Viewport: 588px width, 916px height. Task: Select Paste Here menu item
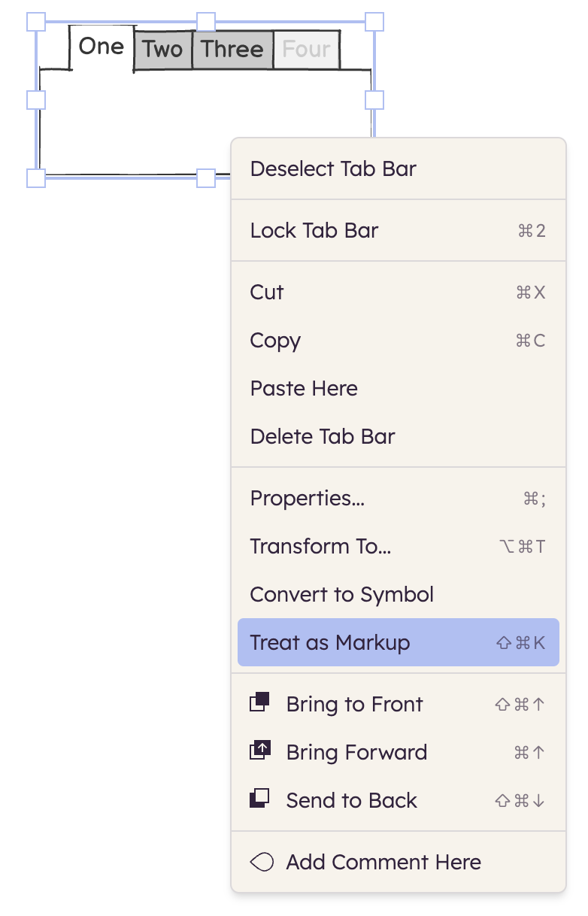pos(399,388)
